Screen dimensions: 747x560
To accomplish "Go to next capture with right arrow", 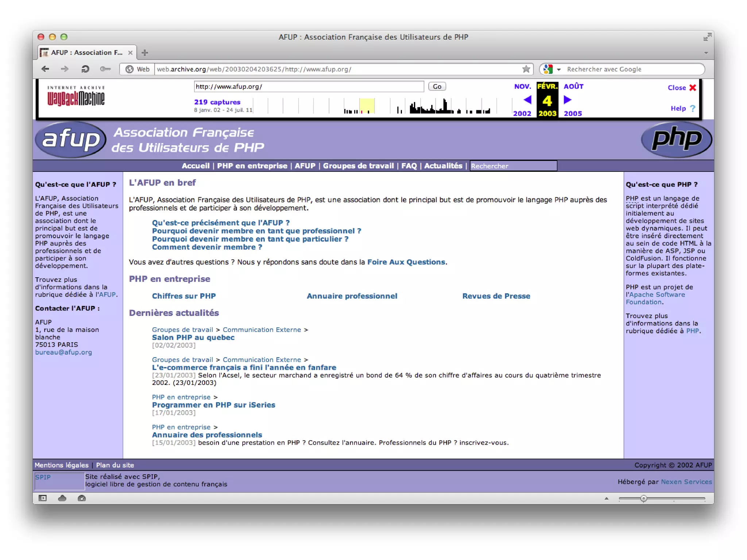I will [x=567, y=100].
